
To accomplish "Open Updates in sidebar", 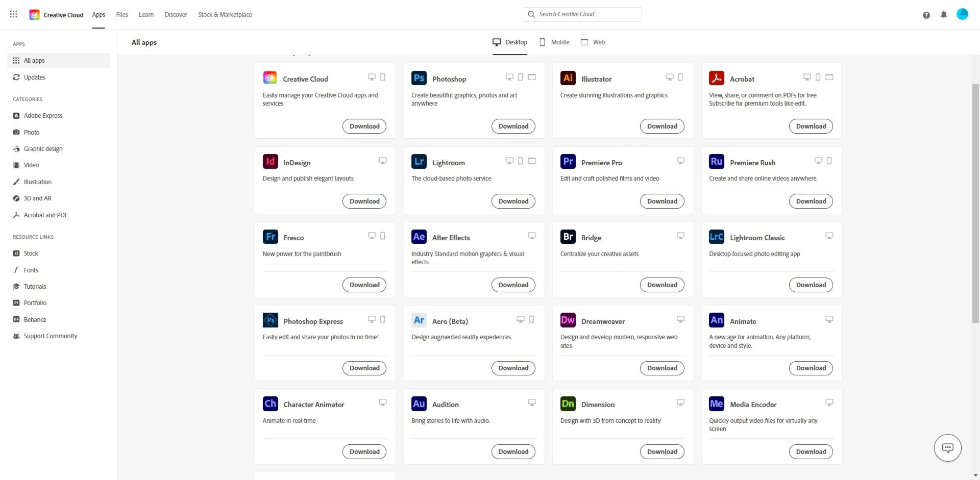I will pos(59,78).
